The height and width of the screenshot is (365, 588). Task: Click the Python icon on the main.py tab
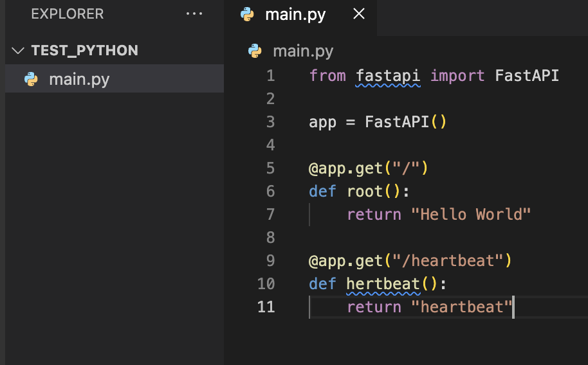coord(247,14)
